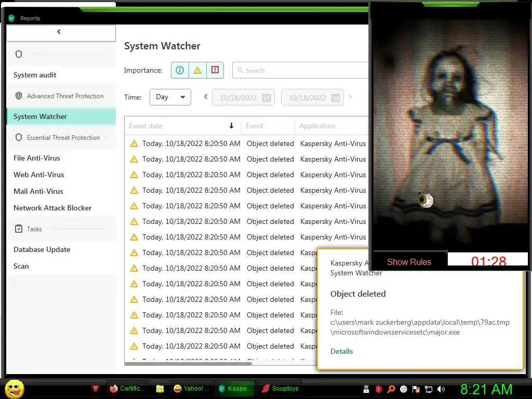Click the 01:28 countdown timer
The image size is (532, 399).
pyautogui.click(x=488, y=261)
